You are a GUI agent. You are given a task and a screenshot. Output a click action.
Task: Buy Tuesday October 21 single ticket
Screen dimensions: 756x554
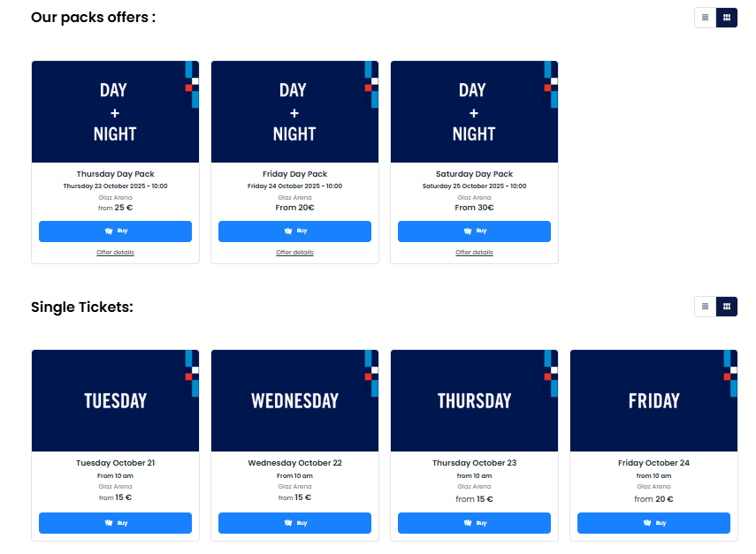[115, 523]
